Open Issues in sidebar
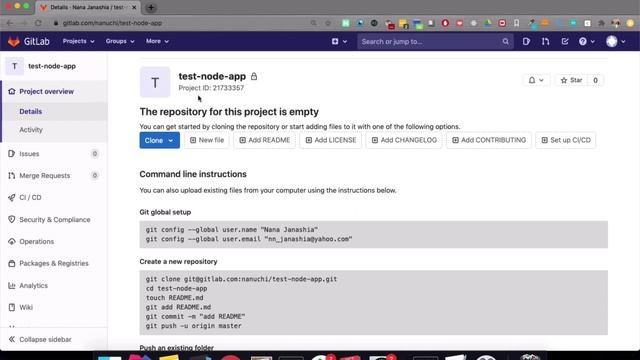Image resolution: width=640 pixels, height=360 pixels. click(29, 154)
